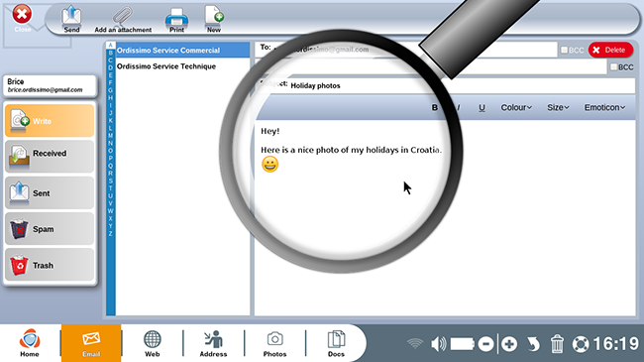Click the zoom-in plus icon in the taskbar

[509, 344]
